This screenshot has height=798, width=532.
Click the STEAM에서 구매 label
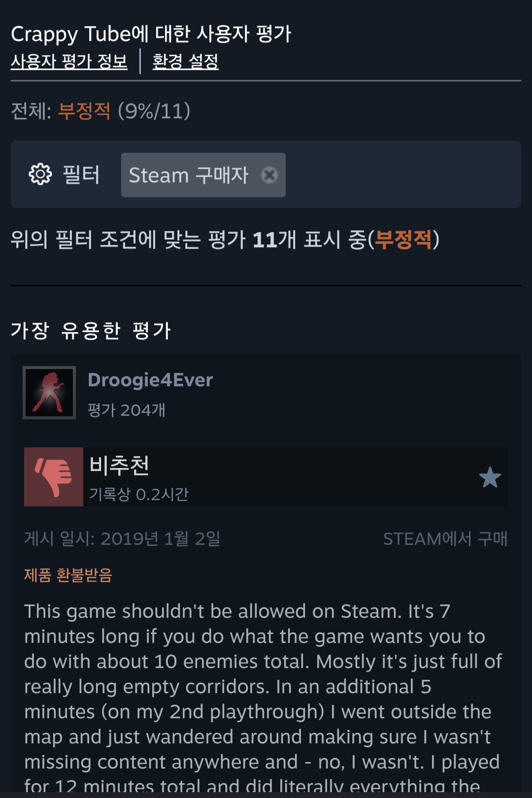tap(445, 538)
